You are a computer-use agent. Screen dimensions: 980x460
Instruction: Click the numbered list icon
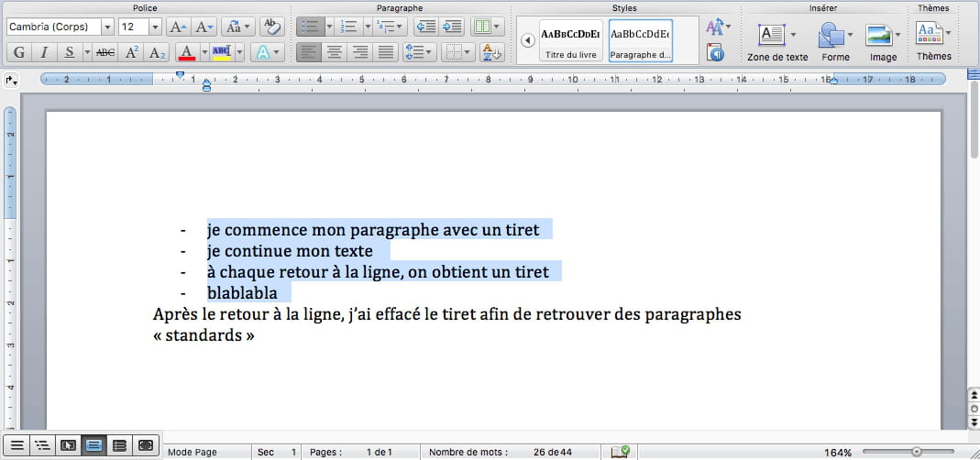[347, 27]
